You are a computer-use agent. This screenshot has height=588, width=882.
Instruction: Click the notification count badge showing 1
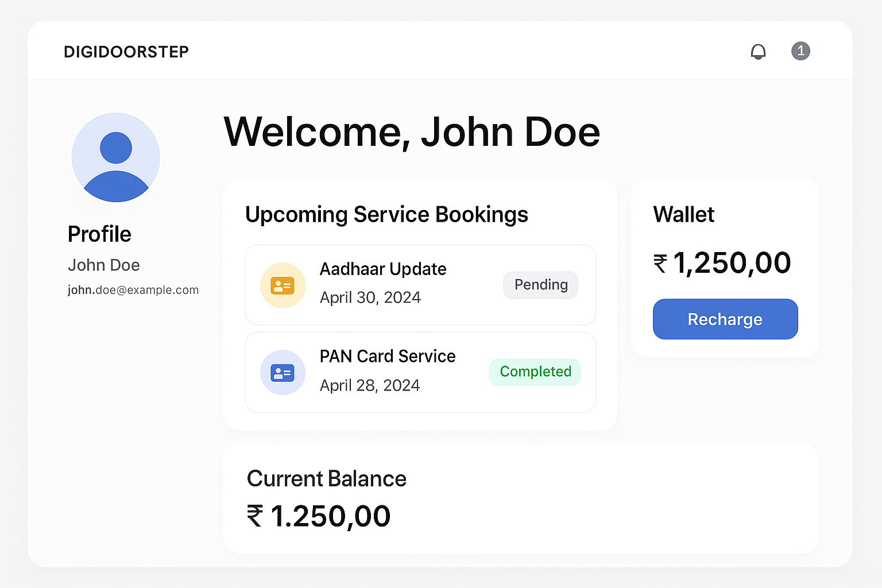pos(800,51)
